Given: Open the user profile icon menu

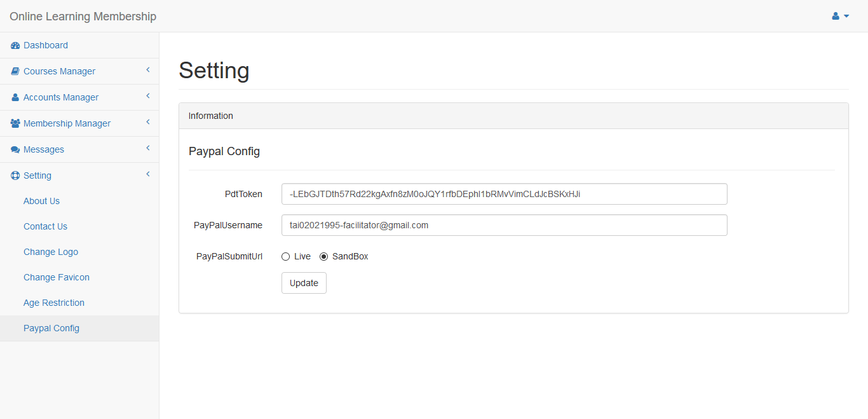Looking at the screenshot, I should (x=840, y=16).
